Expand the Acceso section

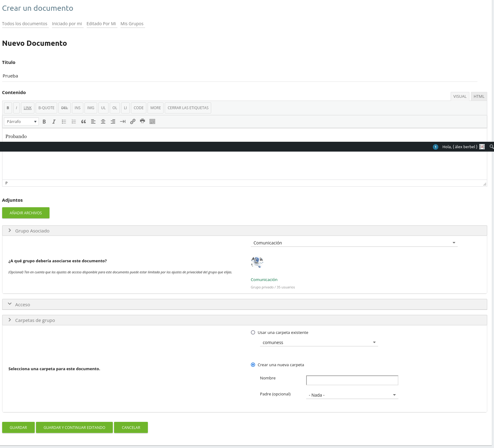pos(23,305)
